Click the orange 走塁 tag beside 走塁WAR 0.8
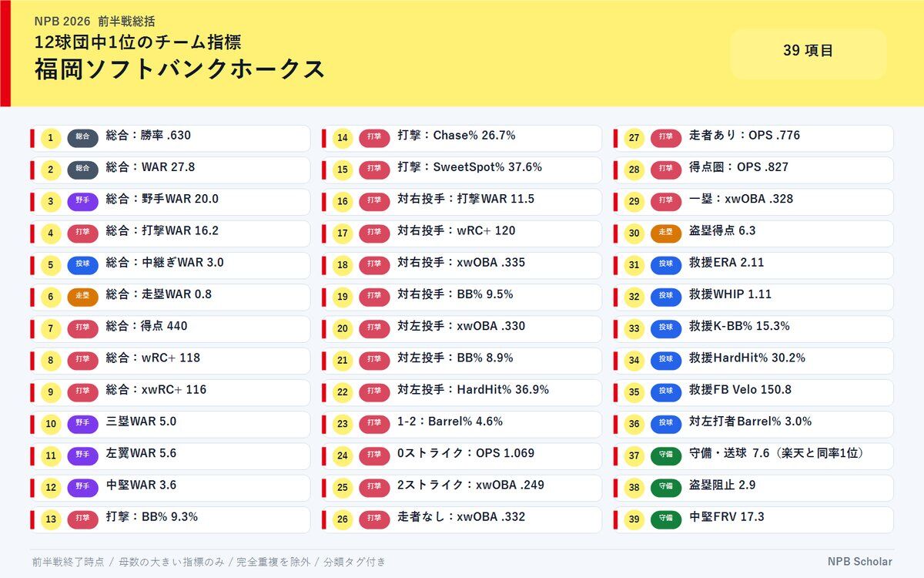 point(82,297)
